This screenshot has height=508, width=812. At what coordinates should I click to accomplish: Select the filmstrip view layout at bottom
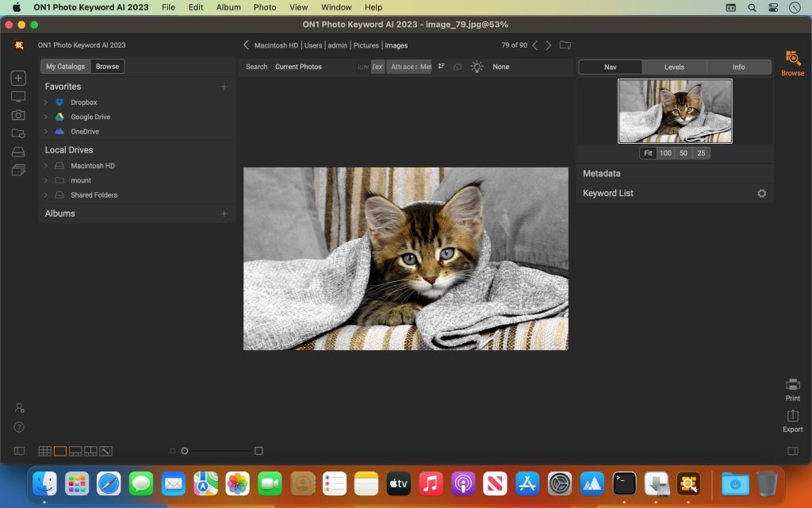pyautogui.click(x=75, y=450)
